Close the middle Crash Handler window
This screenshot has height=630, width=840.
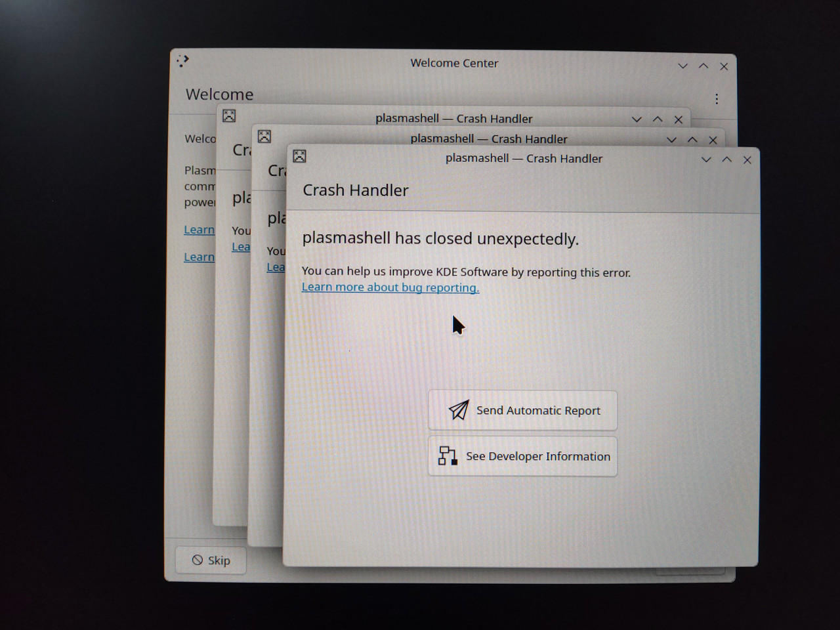point(713,140)
